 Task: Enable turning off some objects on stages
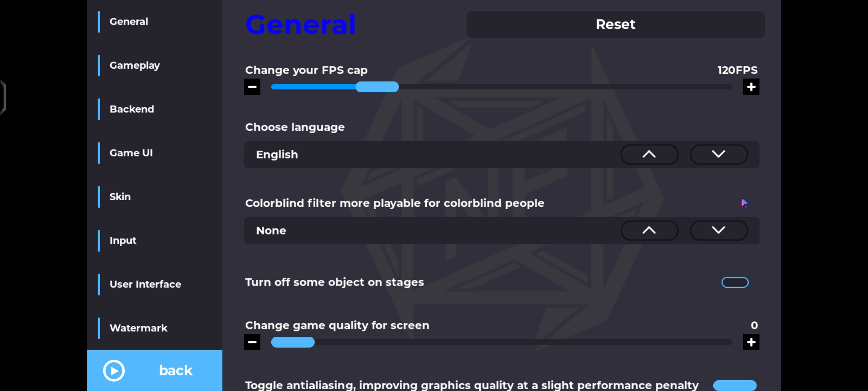[x=735, y=282]
